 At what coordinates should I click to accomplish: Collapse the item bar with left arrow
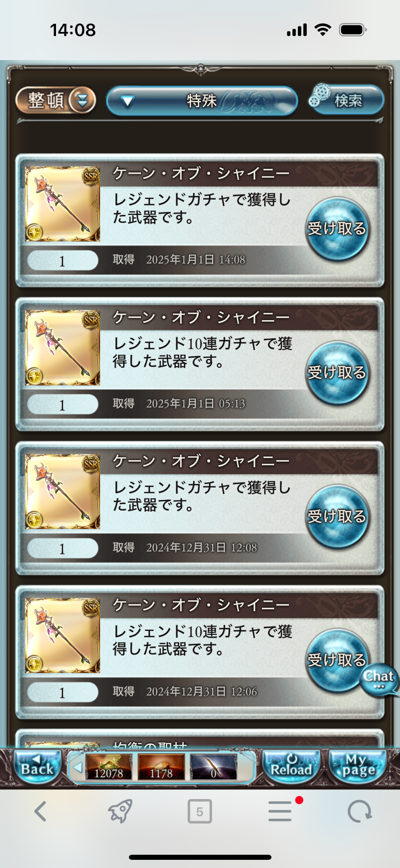click(x=77, y=767)
